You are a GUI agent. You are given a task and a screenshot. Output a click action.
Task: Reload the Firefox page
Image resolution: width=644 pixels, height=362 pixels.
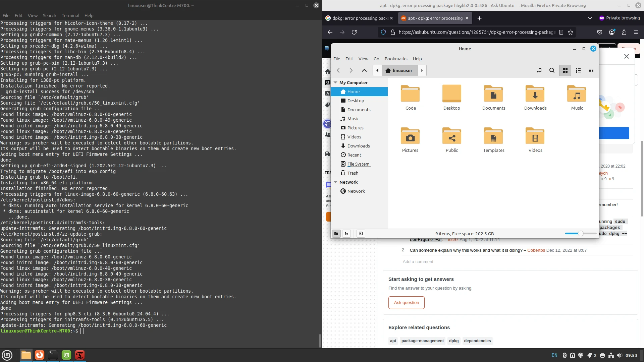(354, 32)
